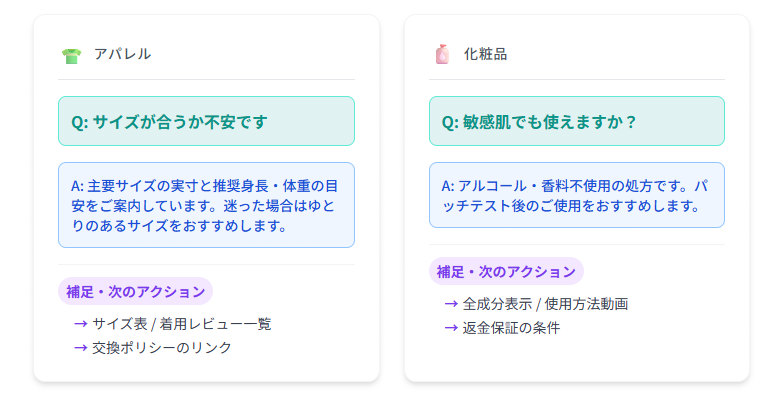Open the サイズ表 link
The width and height of the screenshot is (782, 404).
click(x=119, y=324)
